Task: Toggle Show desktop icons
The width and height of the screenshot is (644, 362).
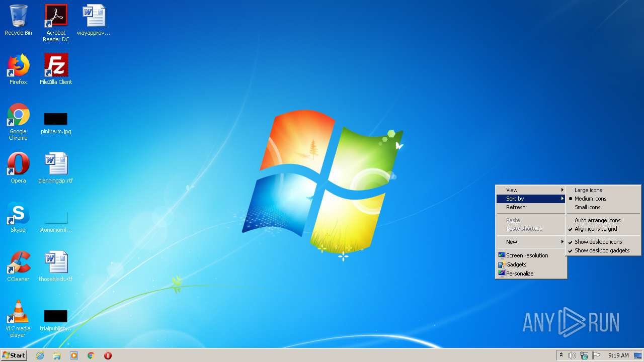Action: tap(603, 242)
